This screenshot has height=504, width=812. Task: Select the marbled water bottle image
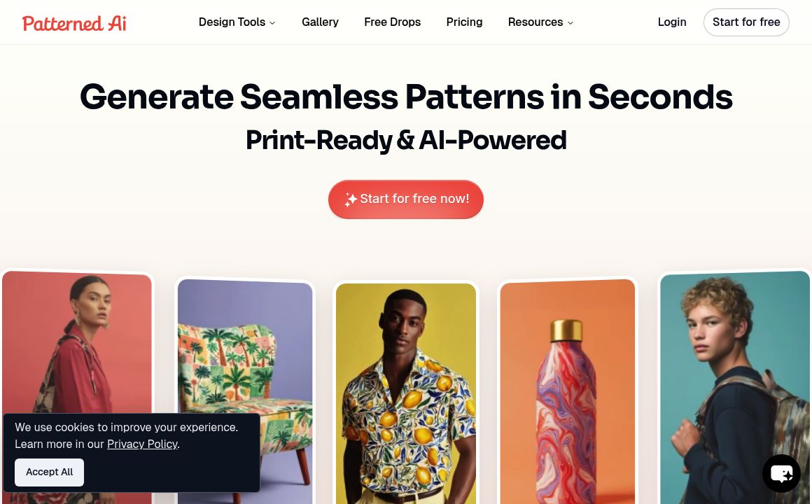(567, 391)
